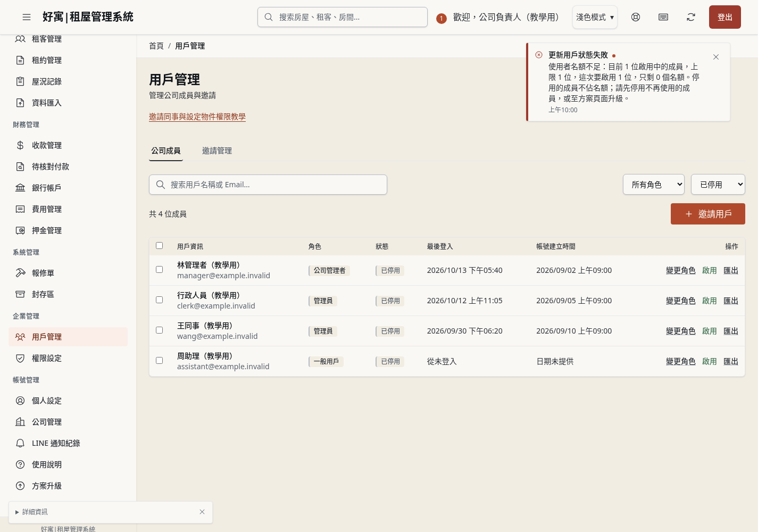Toggle the hamburger sidebar menu icon
This screenshot has height=532, width=766.
tap(27, 17)
